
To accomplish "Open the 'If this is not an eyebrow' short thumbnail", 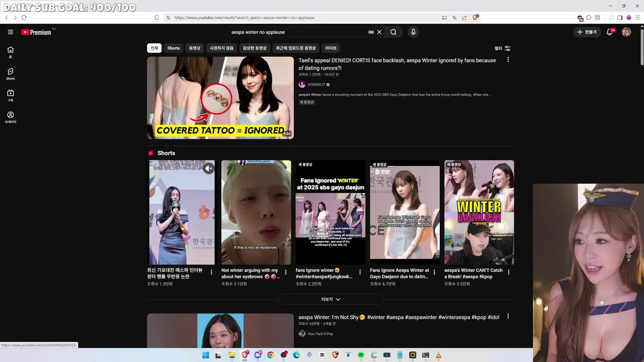I will coord(256,212).
